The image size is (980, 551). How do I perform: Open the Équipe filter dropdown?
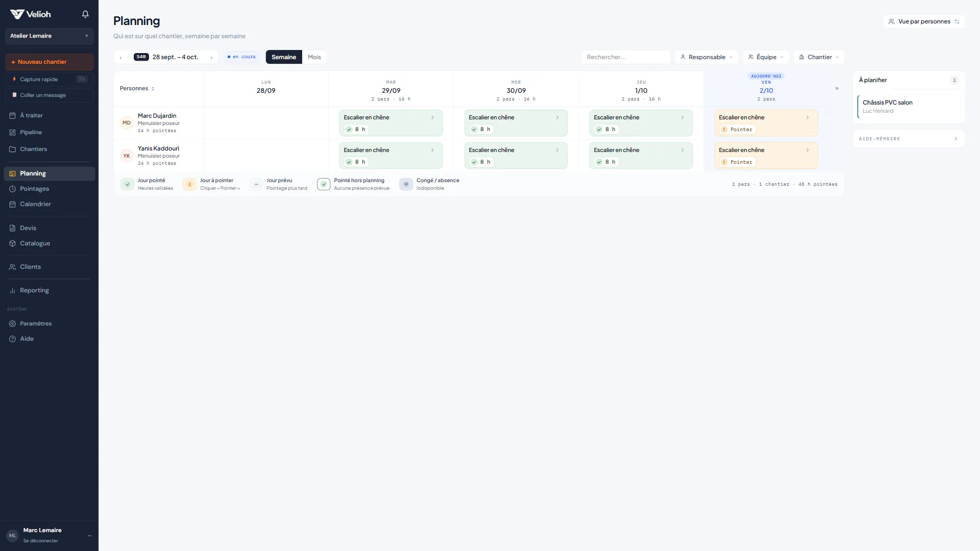[766, 57]
